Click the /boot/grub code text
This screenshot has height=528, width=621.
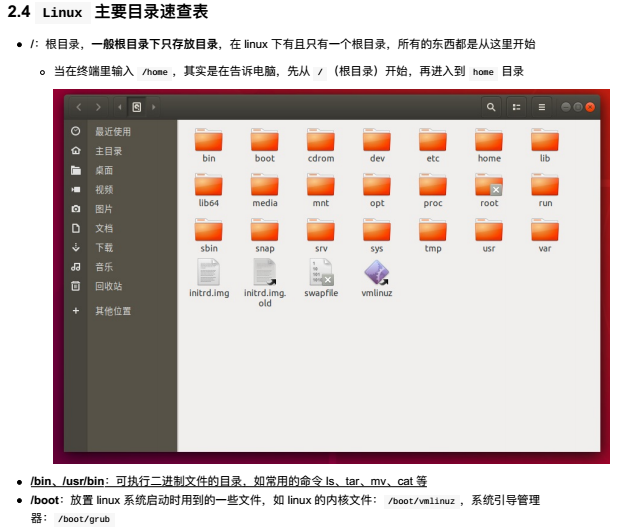pyautogui.click(x=84, y=519)
